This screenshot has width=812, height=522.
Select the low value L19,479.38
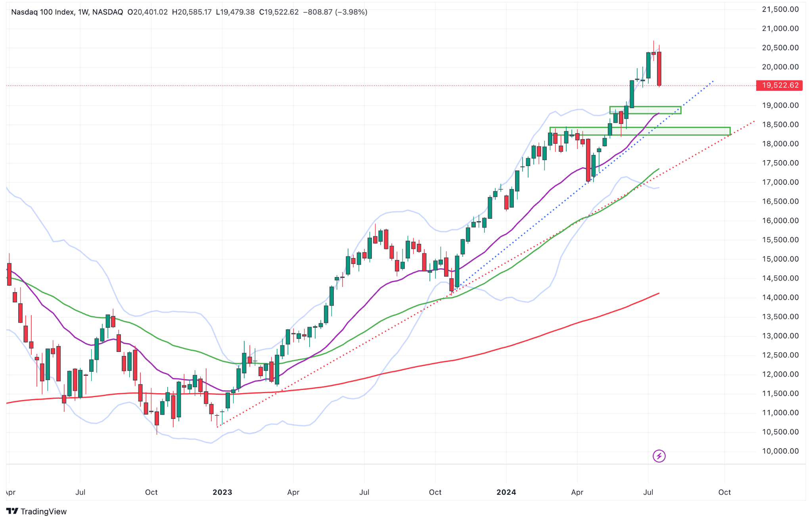point(235,12)
